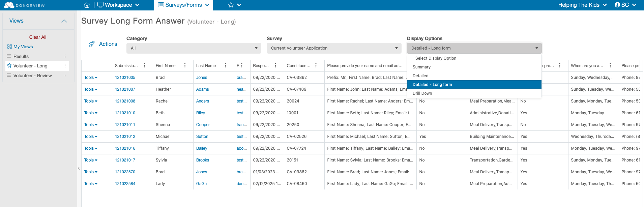Click response date 01/03/2023 cell
644x207 pixels.
point(266,172)
